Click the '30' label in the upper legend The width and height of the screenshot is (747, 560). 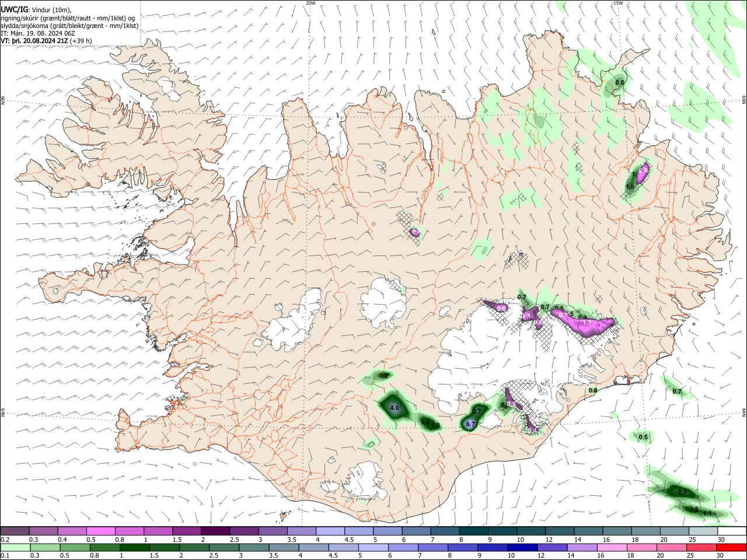click(721, 540)
